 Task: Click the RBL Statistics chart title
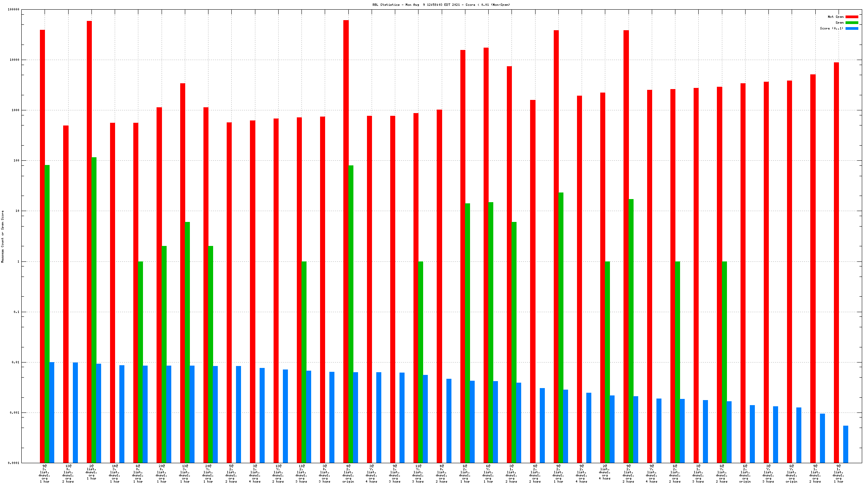441,5
